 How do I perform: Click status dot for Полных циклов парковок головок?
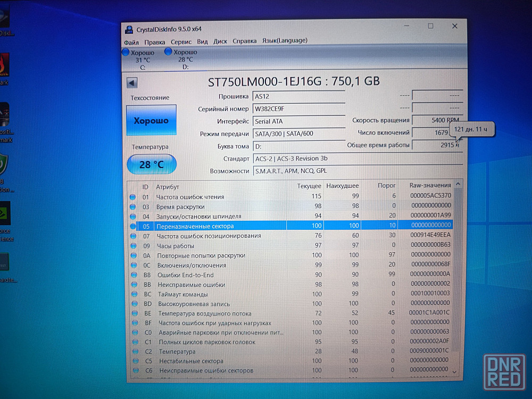pyautogui.click(x=135, y=342)
